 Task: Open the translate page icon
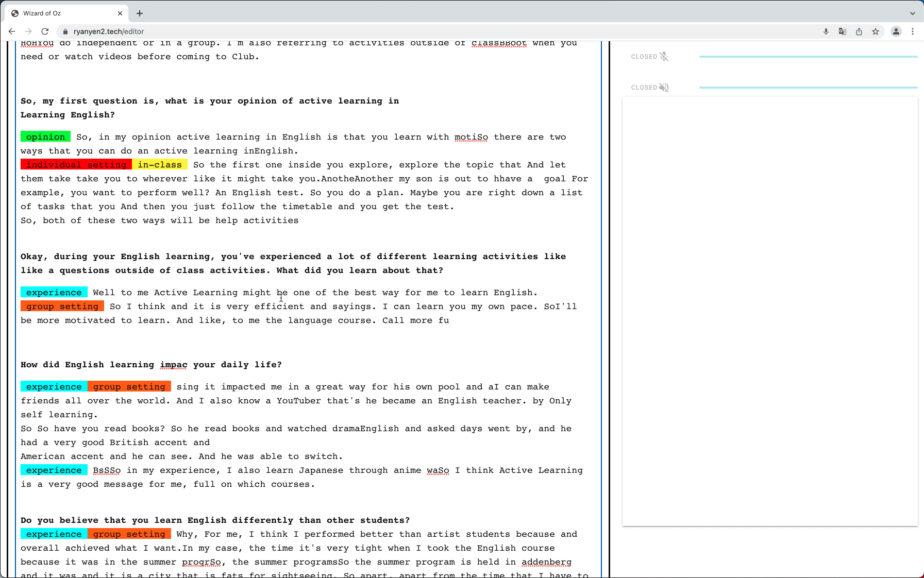click(843, 31)
